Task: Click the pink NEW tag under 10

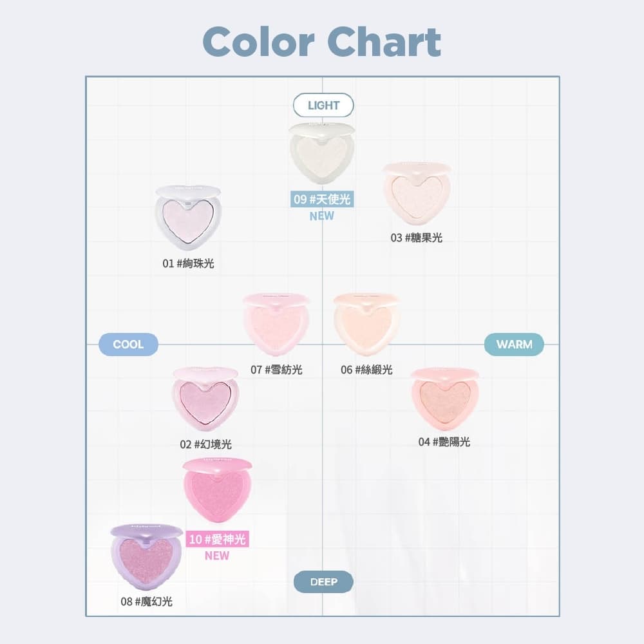Action: [217, 556]
